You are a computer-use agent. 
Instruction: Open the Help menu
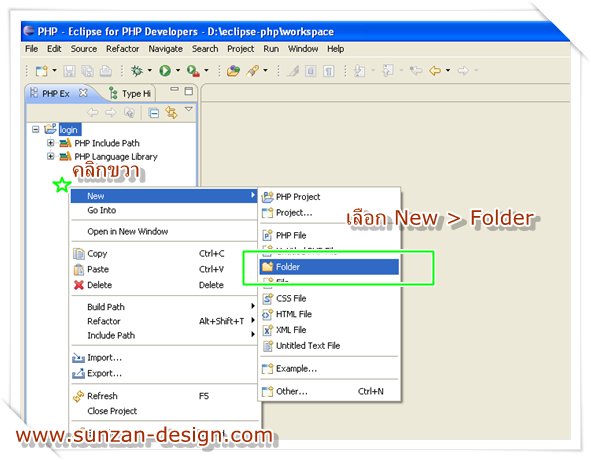pyautogui.click(x=335, y=49)
